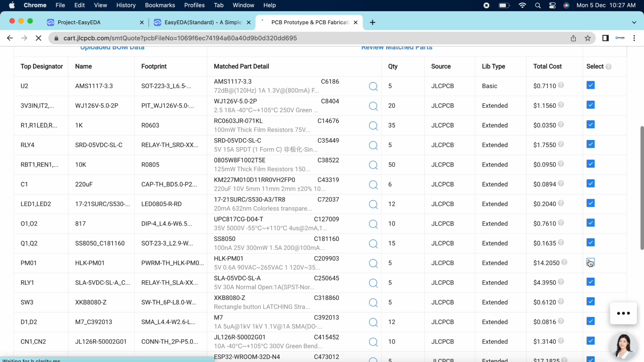
Task: Open macOS Spotlight search
Action: point(538,5)
